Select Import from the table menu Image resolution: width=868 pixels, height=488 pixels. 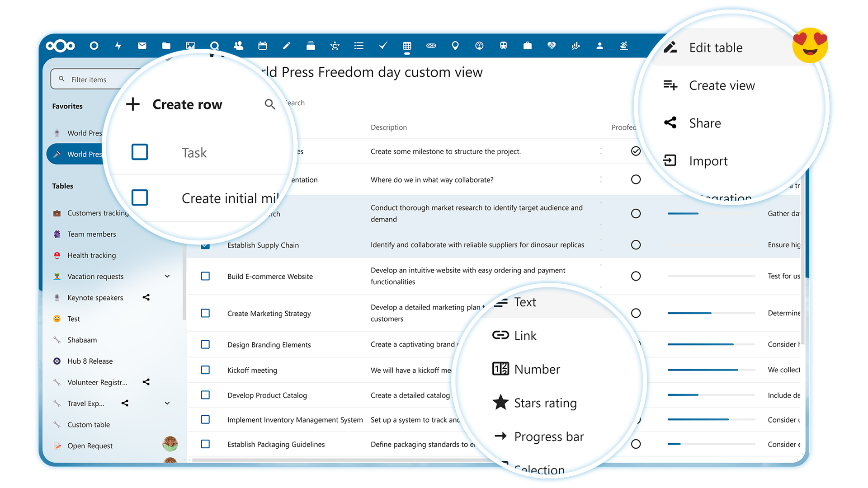click(x=708, y=160)
